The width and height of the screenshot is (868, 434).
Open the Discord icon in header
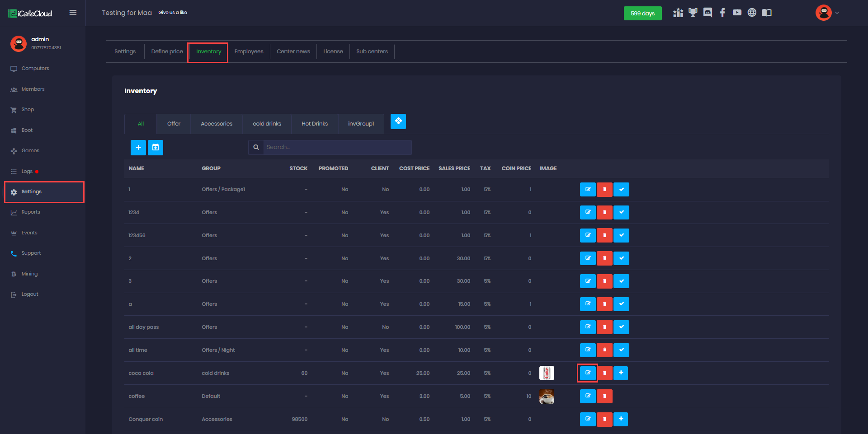708,13
